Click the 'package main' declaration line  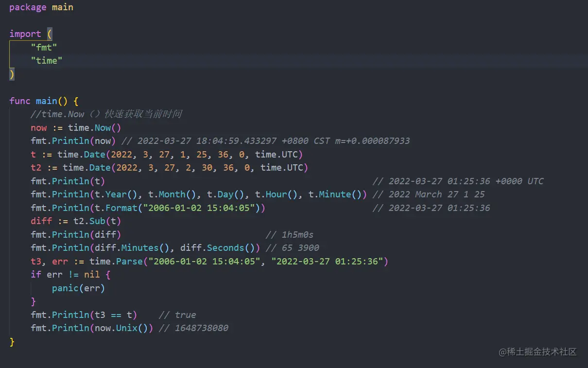41,7
